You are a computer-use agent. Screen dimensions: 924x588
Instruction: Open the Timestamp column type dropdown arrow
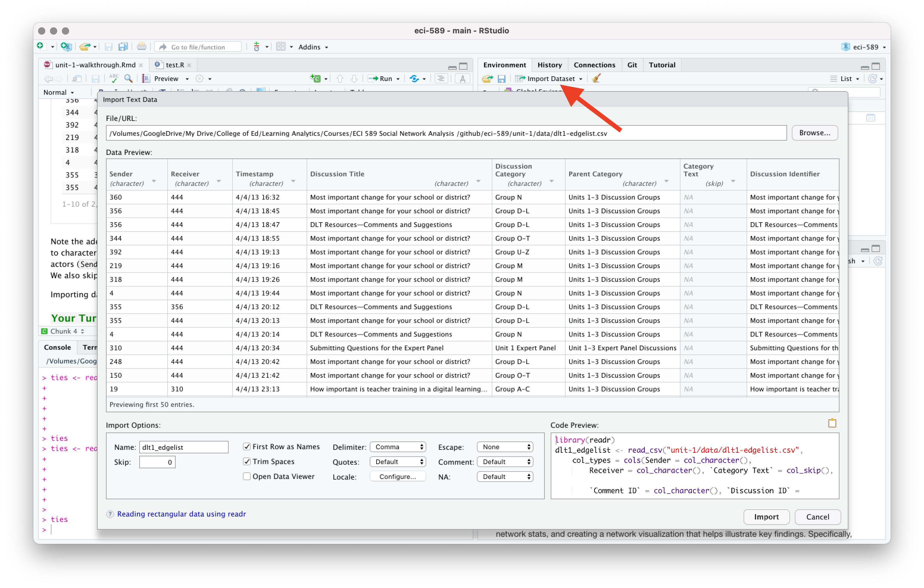click(293, 181)
